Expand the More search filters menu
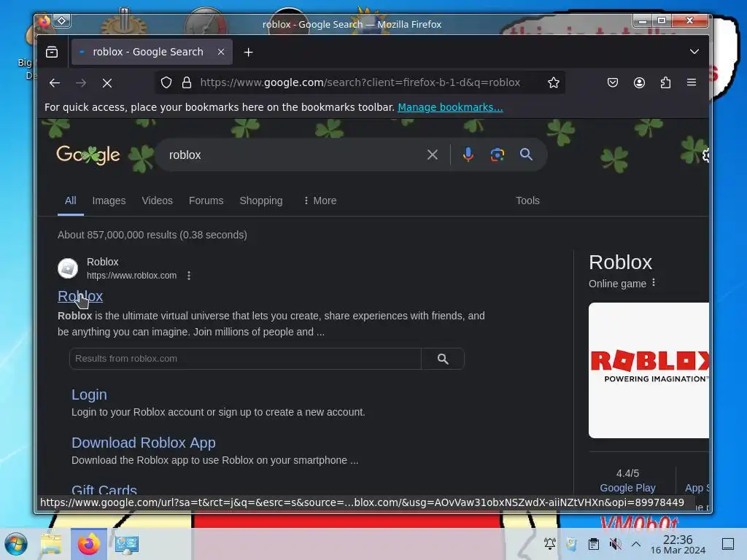747x560 pixels. click(320, 201)
